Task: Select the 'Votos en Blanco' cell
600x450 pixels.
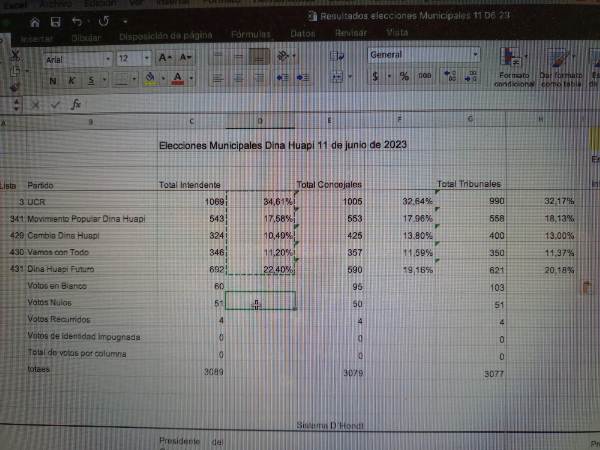Action: pos(91,286)
